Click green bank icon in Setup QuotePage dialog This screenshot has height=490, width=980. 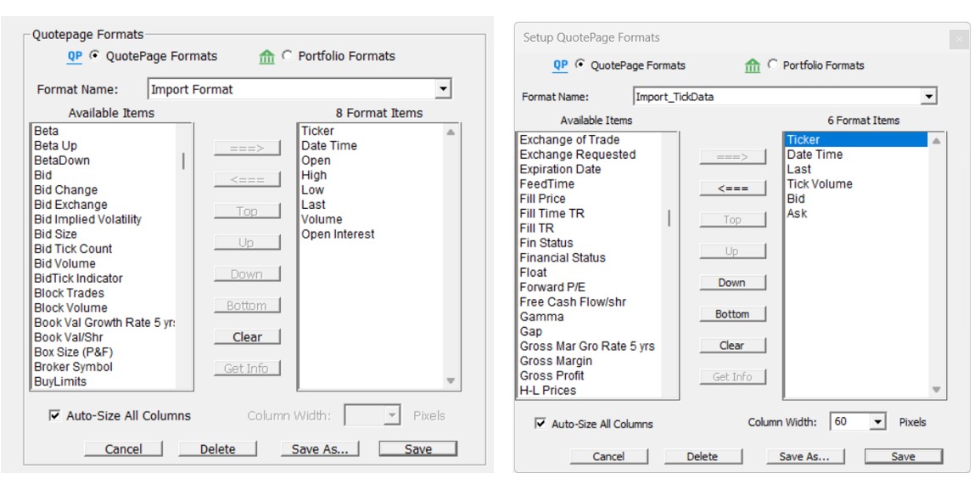(x=753, y=65)
